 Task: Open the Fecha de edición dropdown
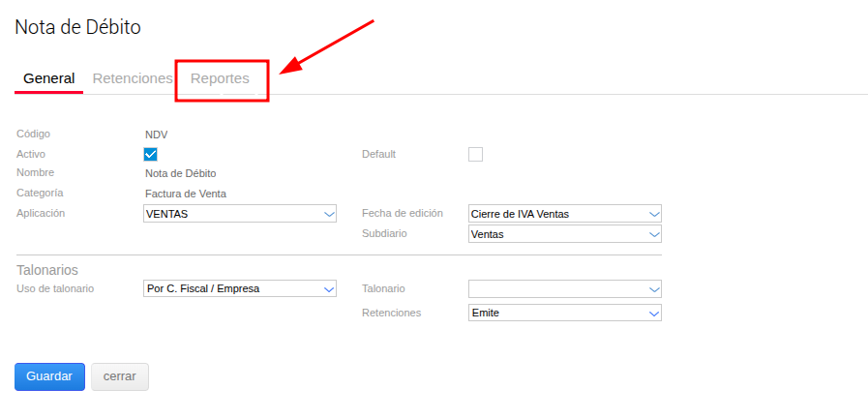point(654,214)
